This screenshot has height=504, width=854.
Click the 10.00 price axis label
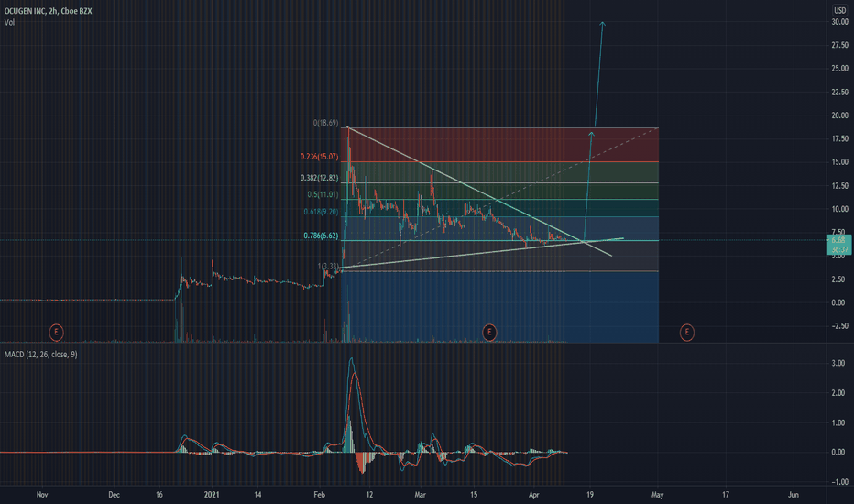click(840, 209)
